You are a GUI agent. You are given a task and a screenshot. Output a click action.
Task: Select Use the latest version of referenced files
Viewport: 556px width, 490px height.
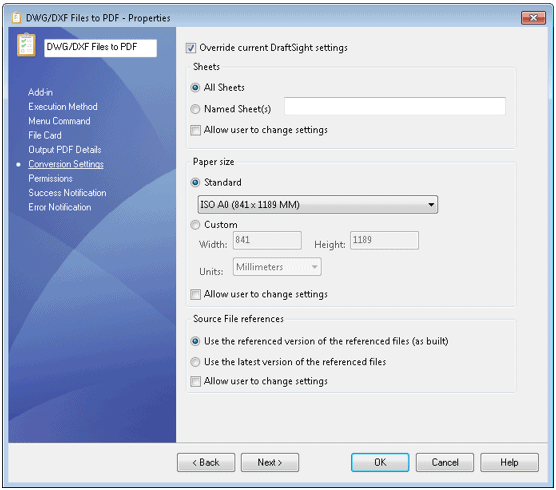click(195, 362)
